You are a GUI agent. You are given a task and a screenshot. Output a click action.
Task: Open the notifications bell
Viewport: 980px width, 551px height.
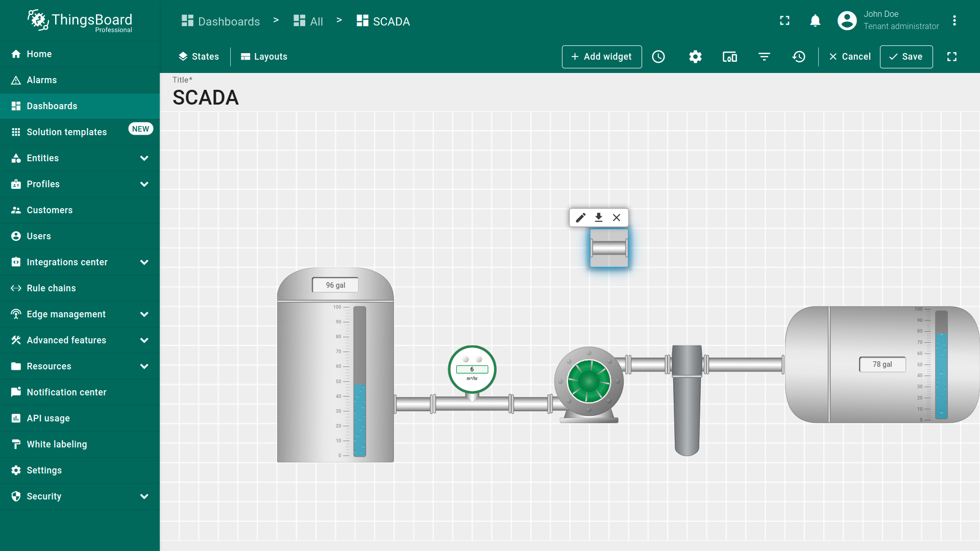tap(815, 21)
